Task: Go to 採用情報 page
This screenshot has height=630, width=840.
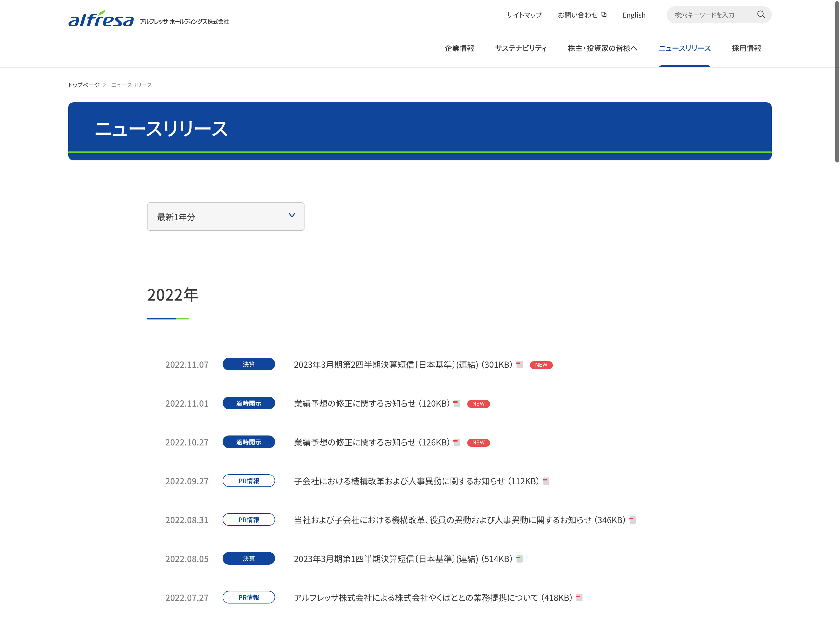Action: tap(746, 48)
